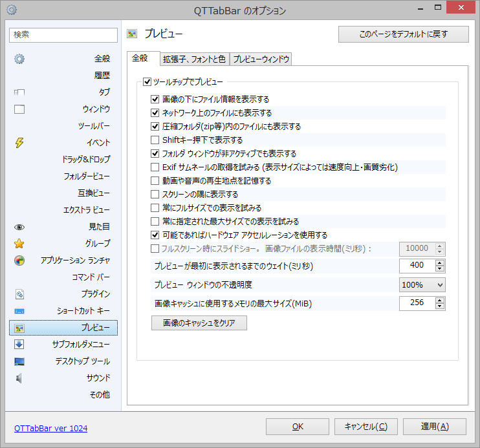This screenshot has height=448, width=480.
Task: Increase the preview wait time 400 spinner
Action: (x=441, y=262)
